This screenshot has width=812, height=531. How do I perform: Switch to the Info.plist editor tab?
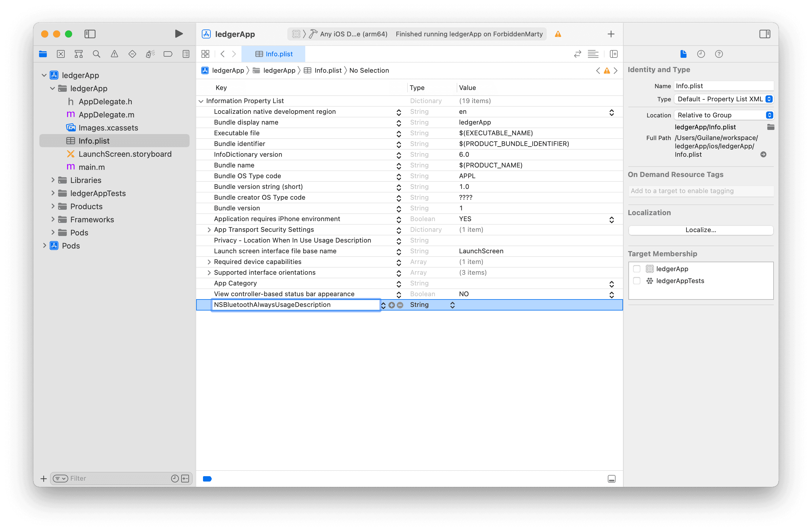274,54
